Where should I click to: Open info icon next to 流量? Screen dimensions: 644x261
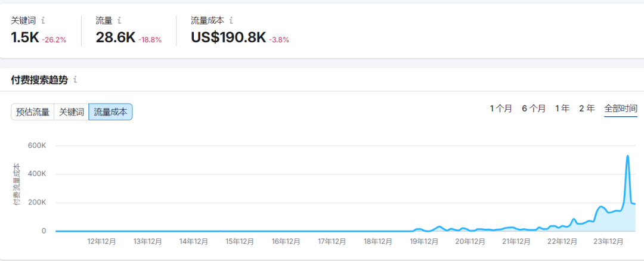tap(119, 20)
